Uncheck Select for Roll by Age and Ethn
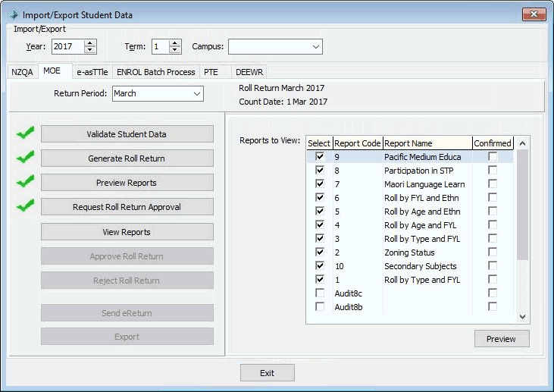The width and height of the screenshot is (554, 392). 320,211
